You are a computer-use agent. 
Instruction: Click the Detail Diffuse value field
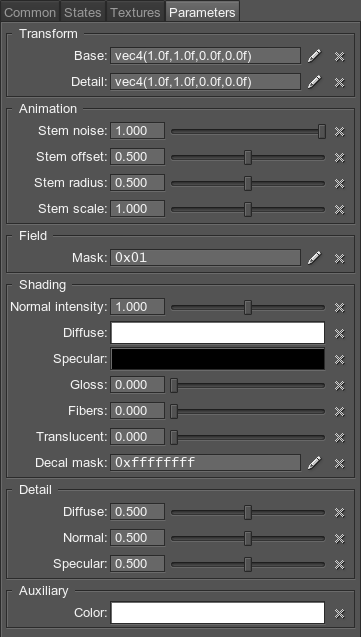137,512
